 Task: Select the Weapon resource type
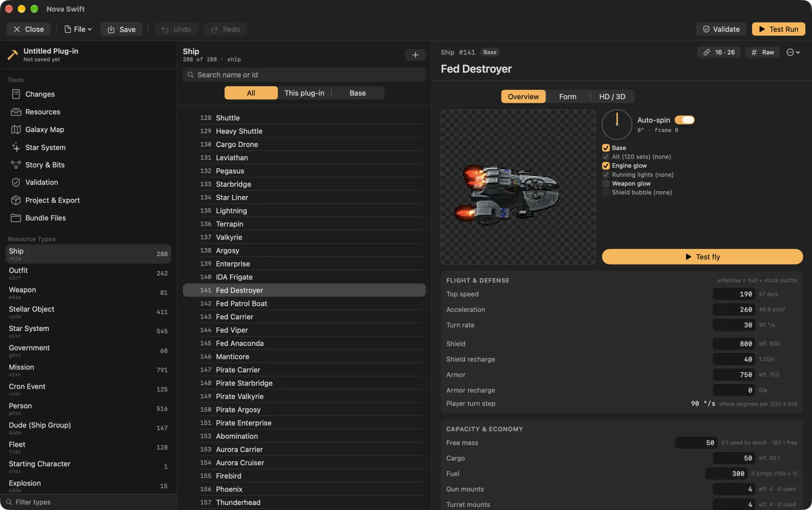click(88, 293)
